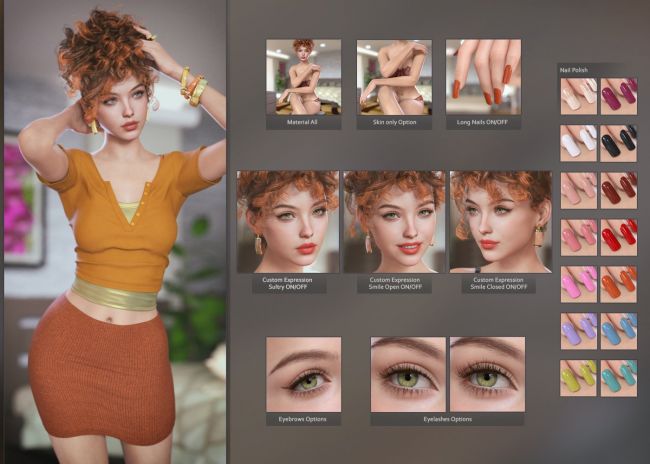Apply the Skin only Option preset
Image resolution: width=650 pixels, height=464 pixels.
394,77
